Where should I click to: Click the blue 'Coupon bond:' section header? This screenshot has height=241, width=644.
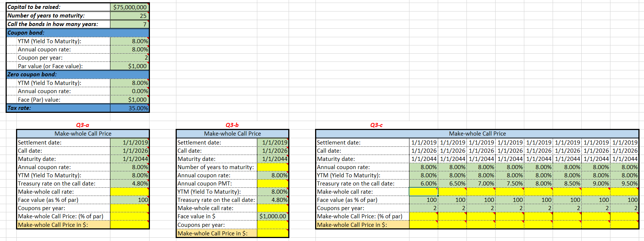pyautogui.click(x=78, y=33)
